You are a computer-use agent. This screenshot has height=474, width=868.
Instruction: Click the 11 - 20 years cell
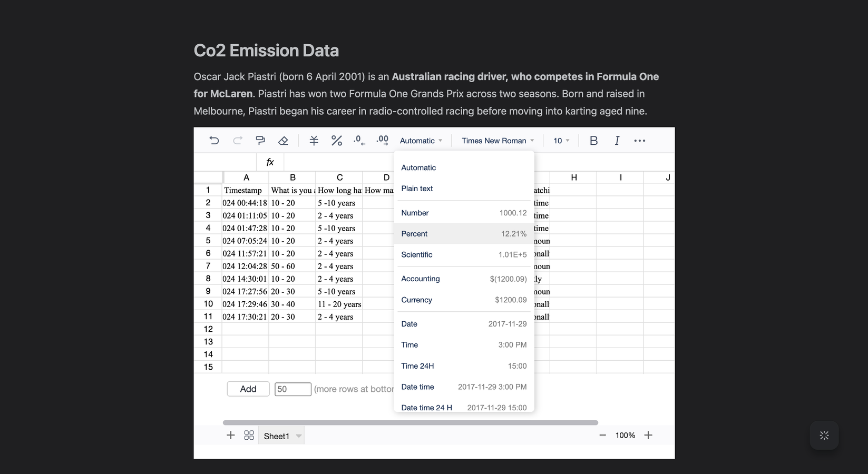pos(339,304)
